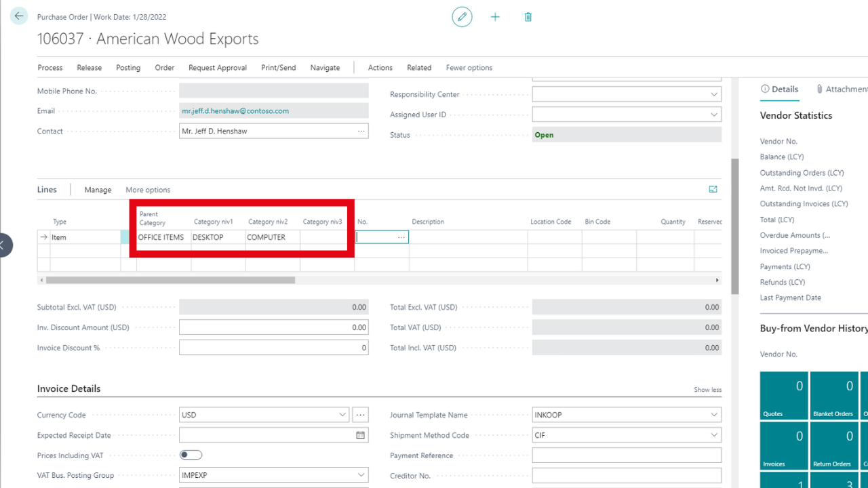
Task: Click the Status value Open
Action: click(x=544, y=135)
